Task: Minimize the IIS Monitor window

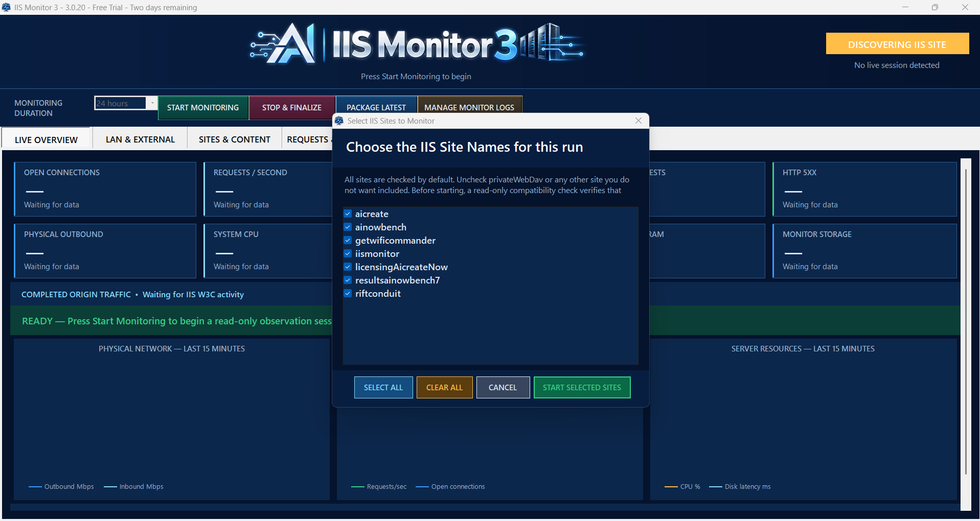Action: pos(905,7)
